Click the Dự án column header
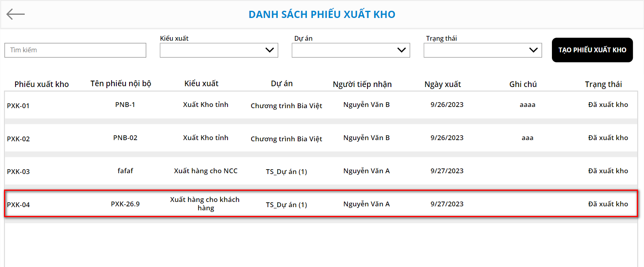The height and width of the screenshot is (267, 644). pyautogui.click(x=282, y=83)
